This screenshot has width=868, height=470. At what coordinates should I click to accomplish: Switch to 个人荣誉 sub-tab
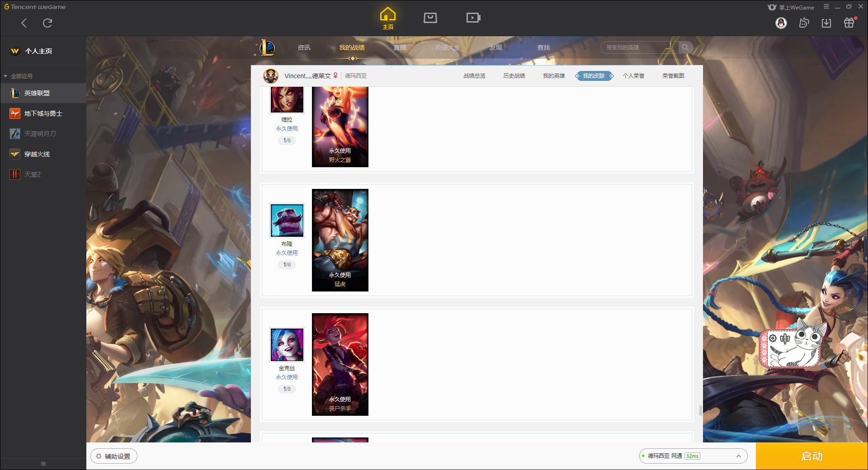[633, 76]
